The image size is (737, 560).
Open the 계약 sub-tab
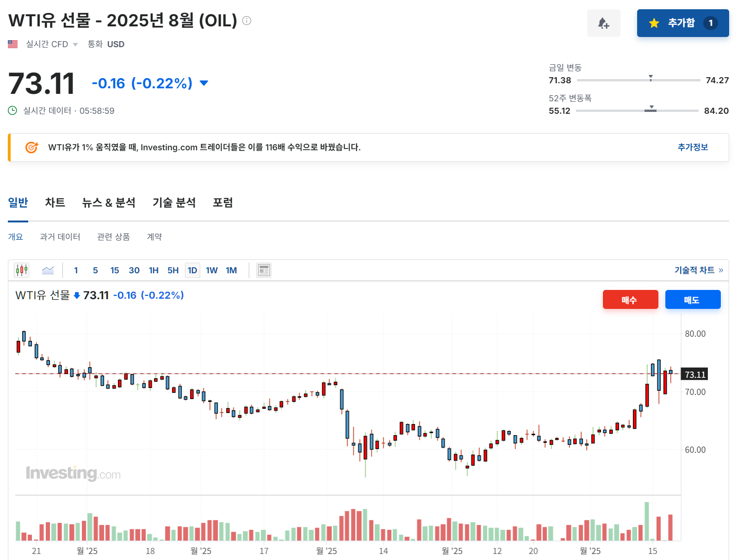click(x=154, y=237)
